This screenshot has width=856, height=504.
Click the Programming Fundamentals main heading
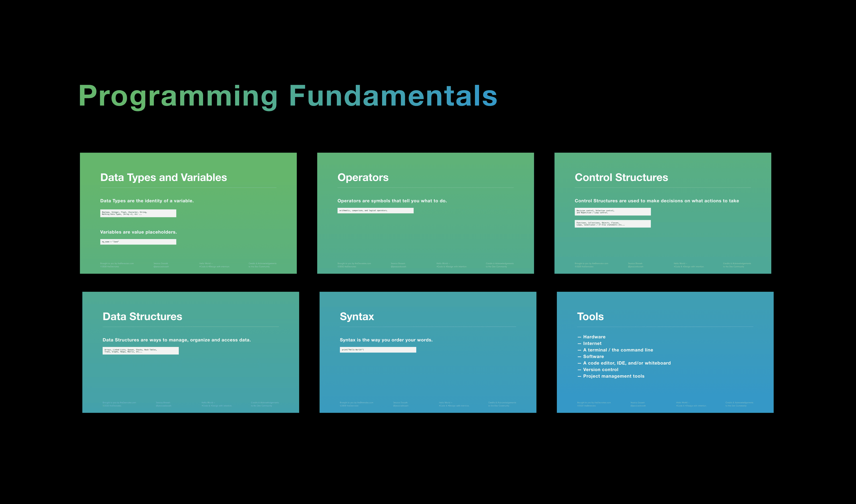288,96
